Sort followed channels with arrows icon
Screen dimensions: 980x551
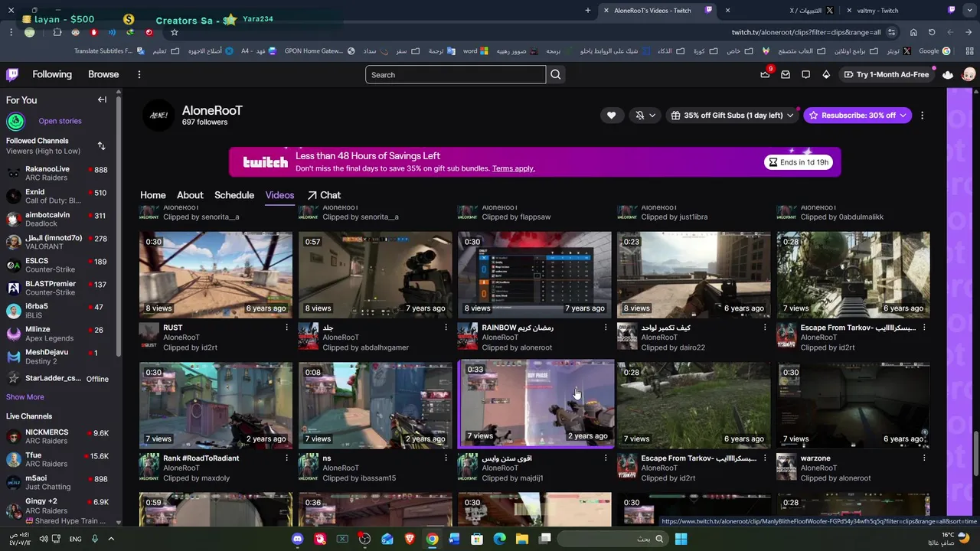coord(102,145)
